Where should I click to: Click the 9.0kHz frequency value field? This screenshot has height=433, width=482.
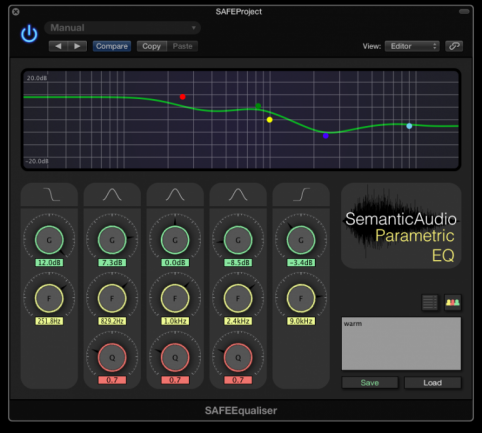[301, 321]
